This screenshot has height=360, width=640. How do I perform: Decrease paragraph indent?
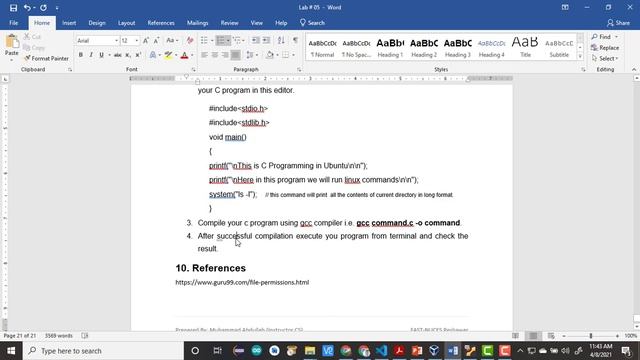click(256, 40)
